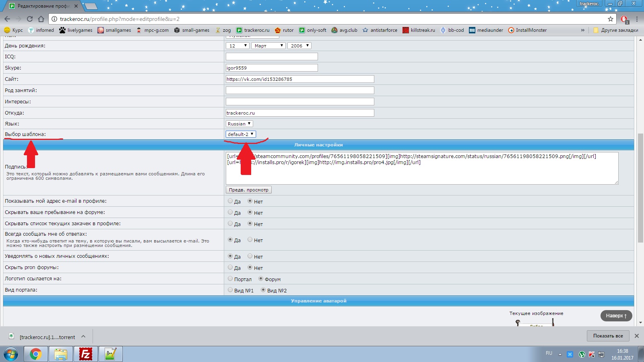Open the birthday month dropdown Март
The image size is (644, 362).
[268, 45]
